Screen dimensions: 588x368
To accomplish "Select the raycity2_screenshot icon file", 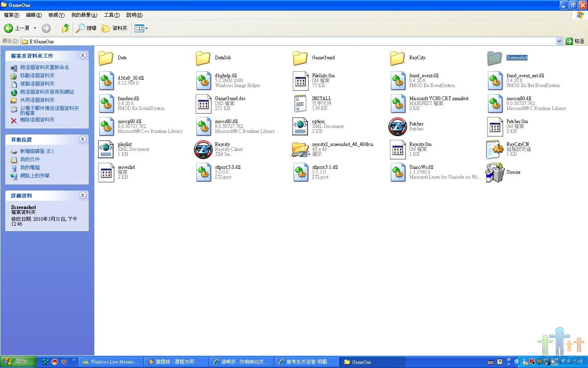I will [300, 149].
